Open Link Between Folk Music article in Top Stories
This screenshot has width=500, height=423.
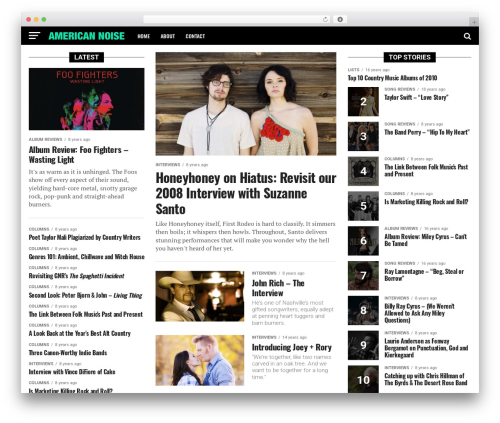click(x=426, y=170)
